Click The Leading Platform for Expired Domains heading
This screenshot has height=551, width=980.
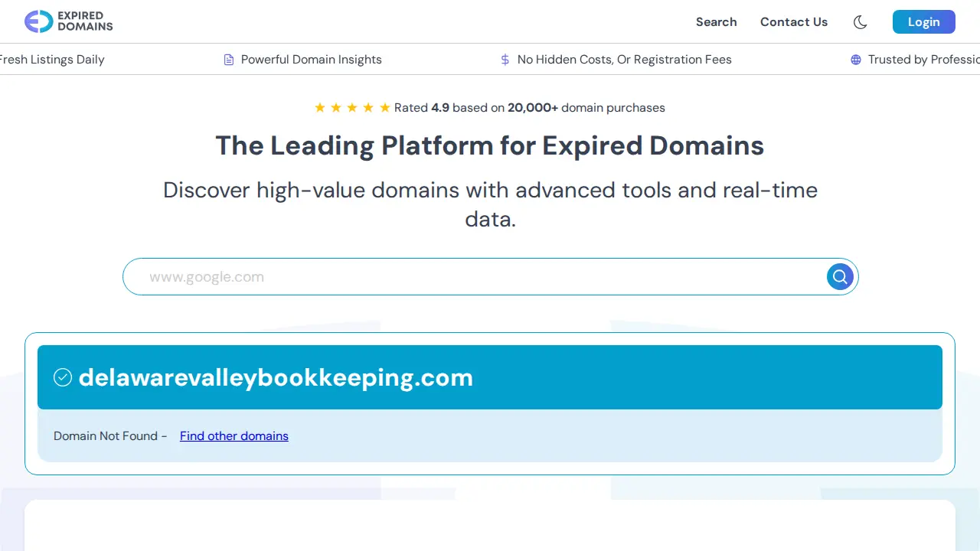pos(490,145)
